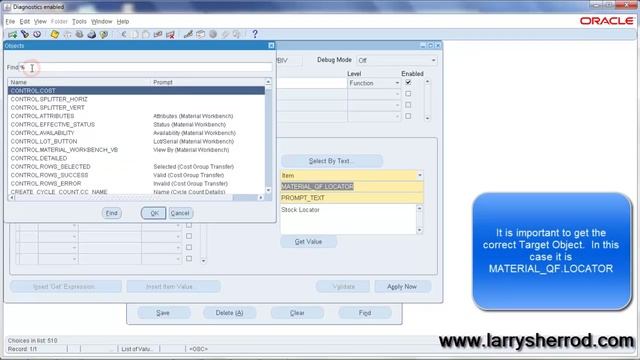Click the Copy toolbar icon
Viewport: 640px width, 360px height.
[x=135, y=34]
